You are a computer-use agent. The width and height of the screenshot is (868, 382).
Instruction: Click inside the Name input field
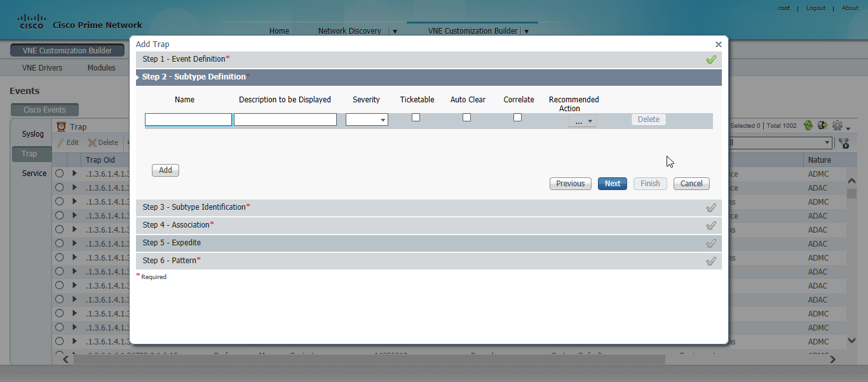pyautogui.click(x=188, y=119)
